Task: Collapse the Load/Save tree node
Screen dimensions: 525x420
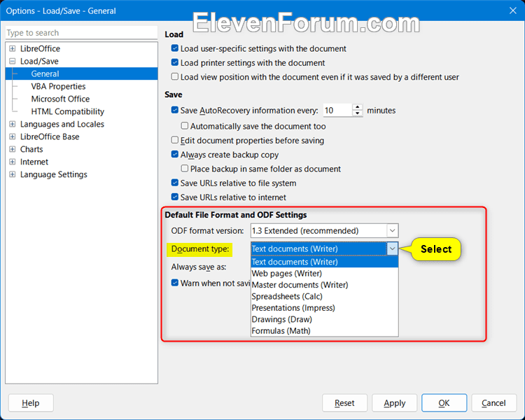Action: (x=13, y=62)
